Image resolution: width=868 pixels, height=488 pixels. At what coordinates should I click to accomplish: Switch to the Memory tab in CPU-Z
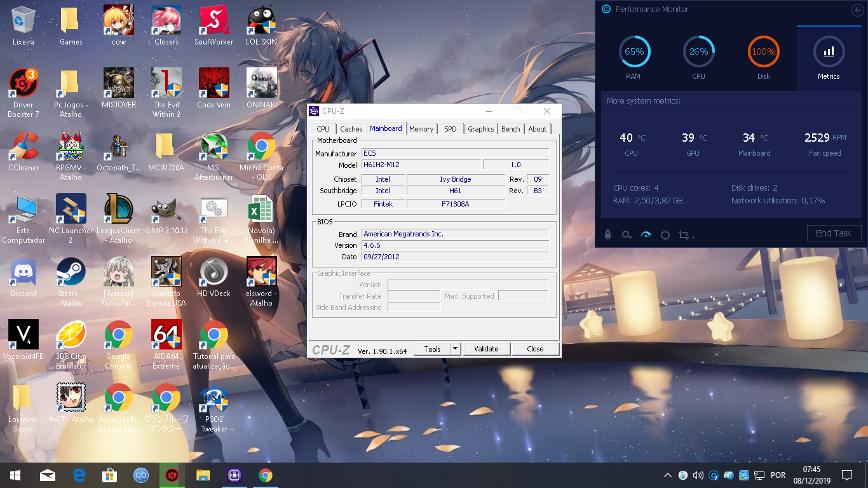pos(421,129)
